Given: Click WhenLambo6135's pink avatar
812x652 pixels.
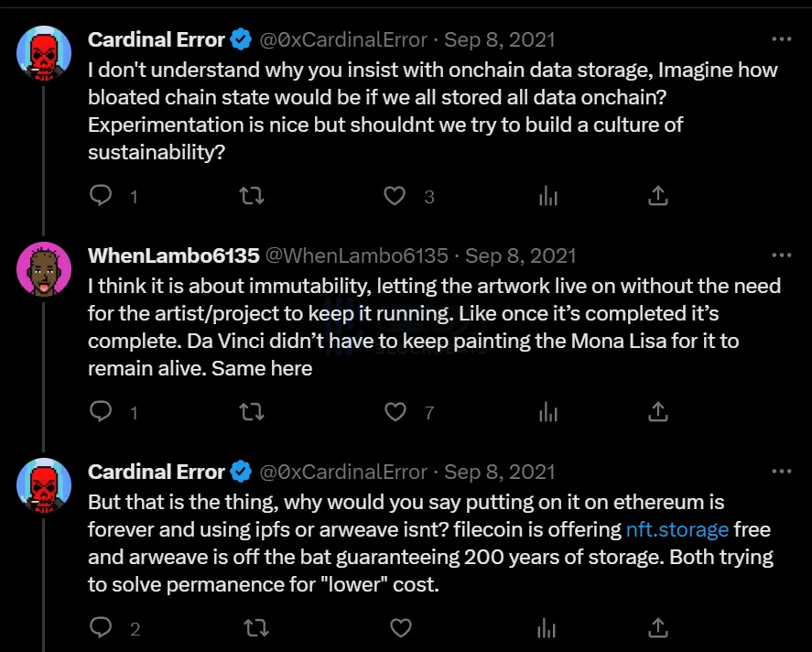Looking at the screenshot, I should pyautogui.click(x=44, y=269).
